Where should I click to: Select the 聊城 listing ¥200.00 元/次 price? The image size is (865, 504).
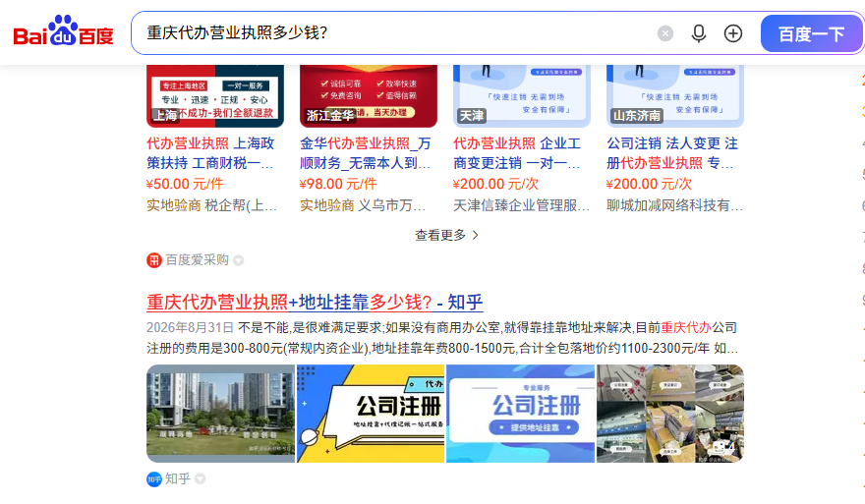649,184
